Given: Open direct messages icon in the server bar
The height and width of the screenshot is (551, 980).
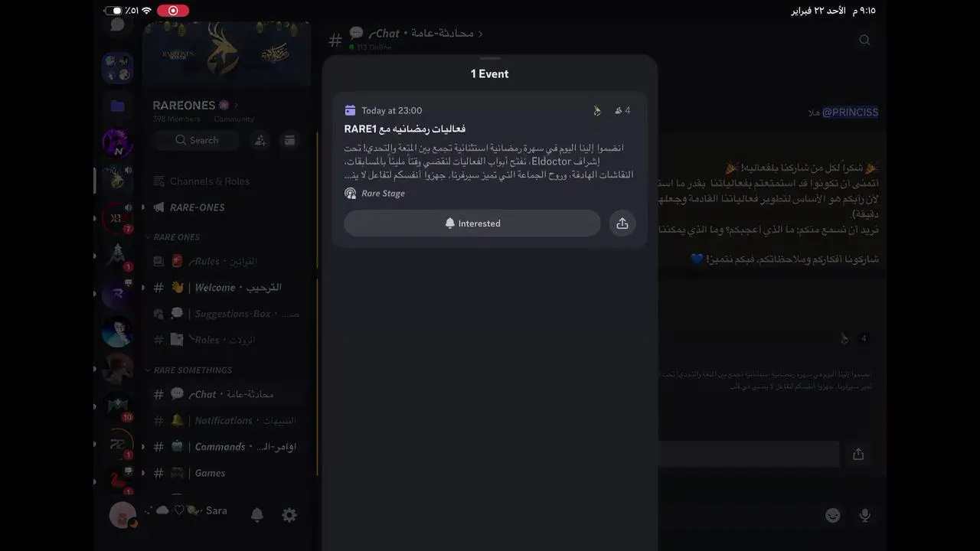Looking at the screenshot, I should pos(117,25).
